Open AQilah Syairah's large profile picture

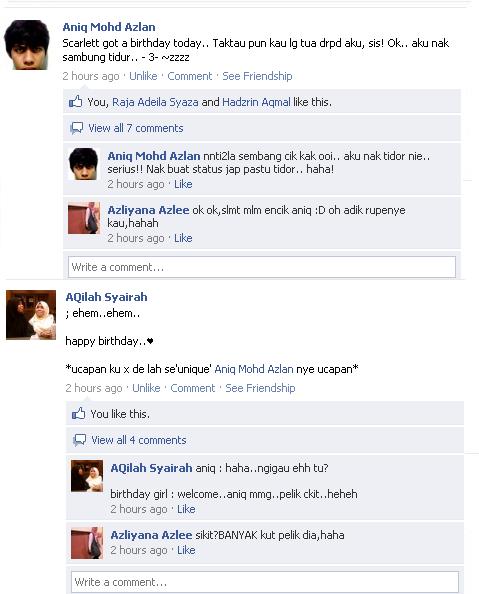[31, 315]
